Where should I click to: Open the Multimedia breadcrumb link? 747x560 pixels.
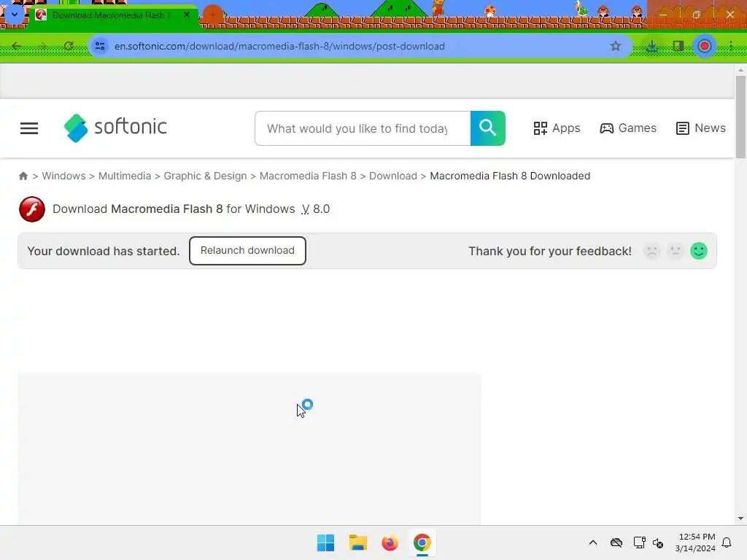pyautogui.click(x=125, y=176)
